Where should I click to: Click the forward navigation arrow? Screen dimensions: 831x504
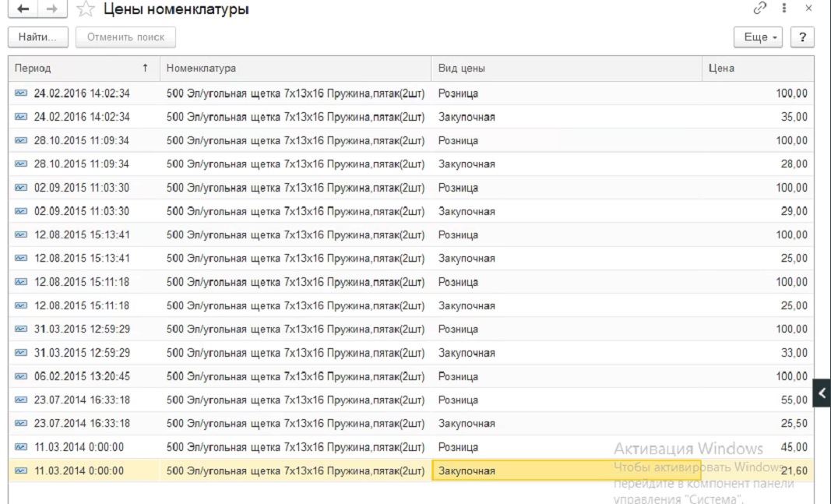(52, 9)
